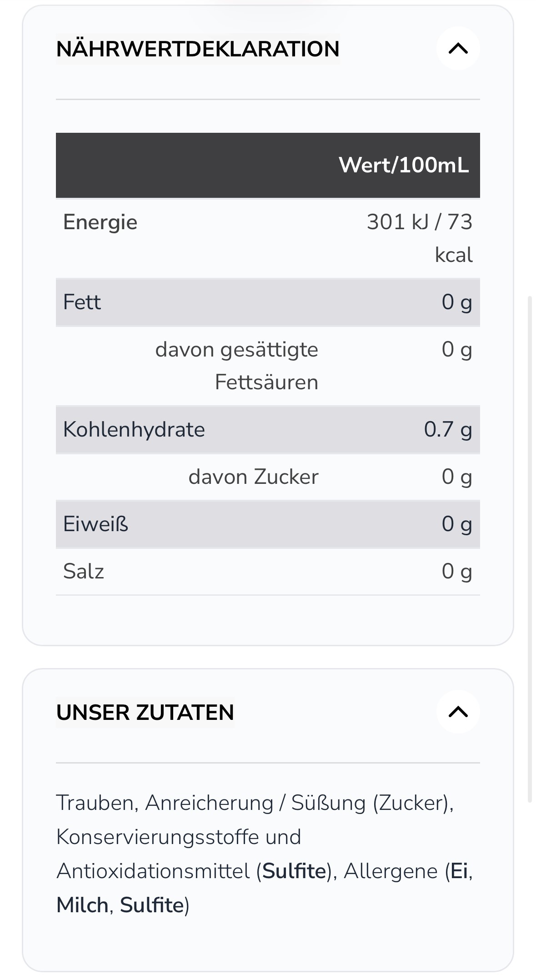The image size is (536, 980).
Task: Select the Eiweiß row
Action: click(x=268, y=524)
